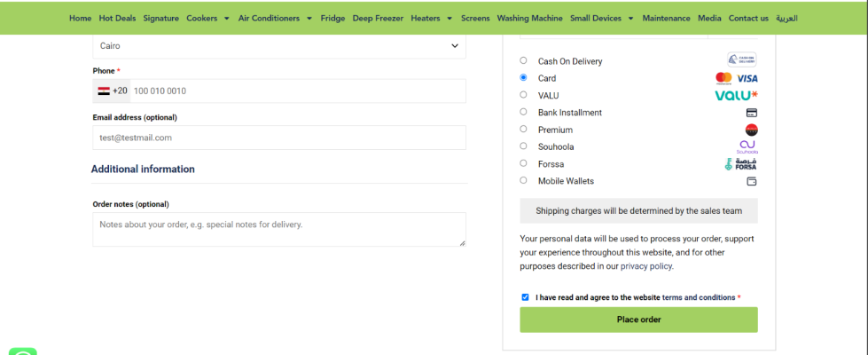The height and width of the screenshot is (355, 868).
Task: Click the Visa Mastercard payment icon
Action: tap(736, 78)
